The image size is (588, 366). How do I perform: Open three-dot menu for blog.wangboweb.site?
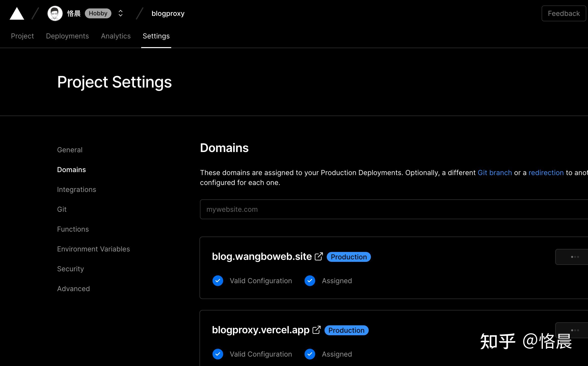click(x=575, y=257)
